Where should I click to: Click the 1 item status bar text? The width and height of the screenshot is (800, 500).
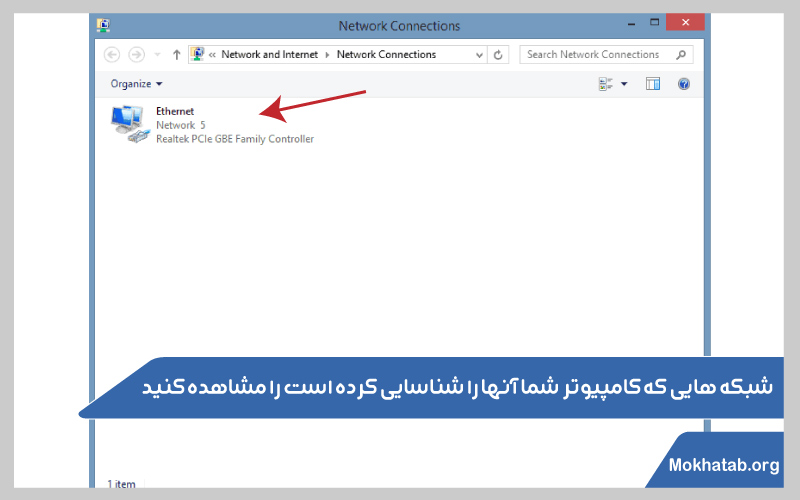click(121, 484)
